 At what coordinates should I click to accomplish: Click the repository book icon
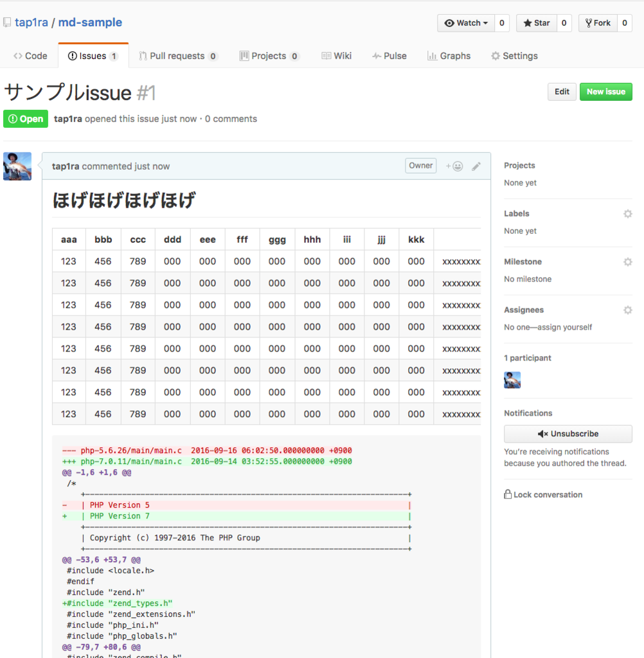(7, 22)
